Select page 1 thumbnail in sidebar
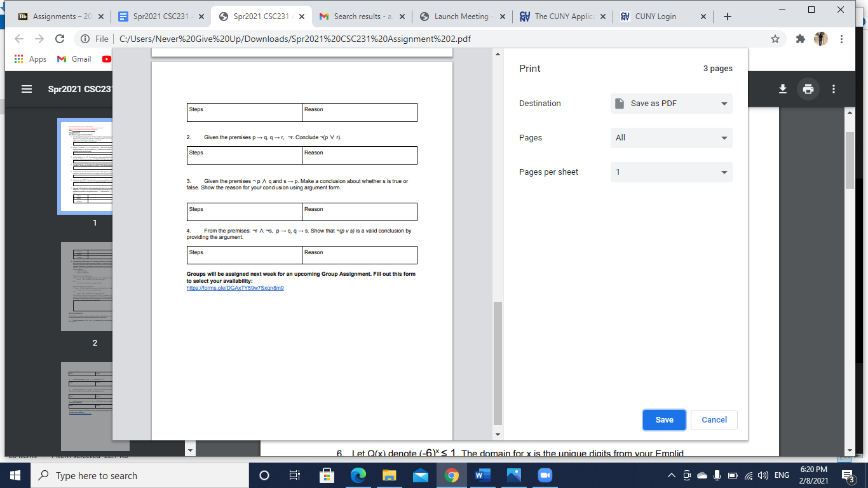Image resolution: width=868 pixels, height=488 pixels. [85, 166]
